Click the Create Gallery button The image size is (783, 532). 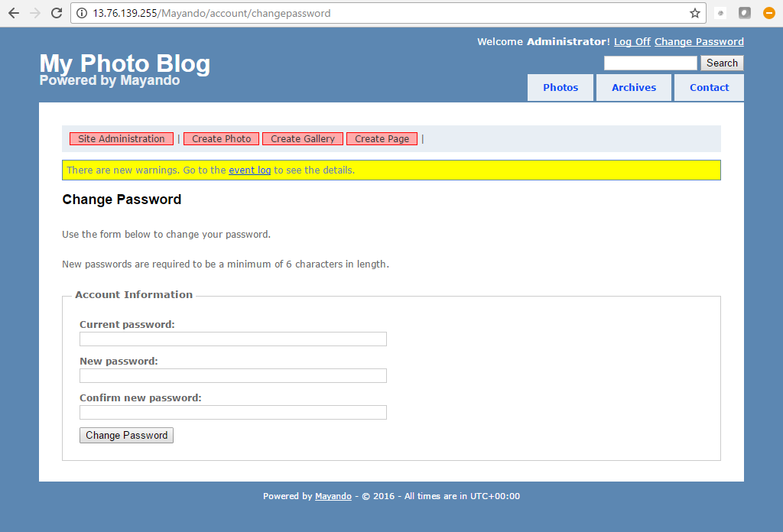coord(303,139)
